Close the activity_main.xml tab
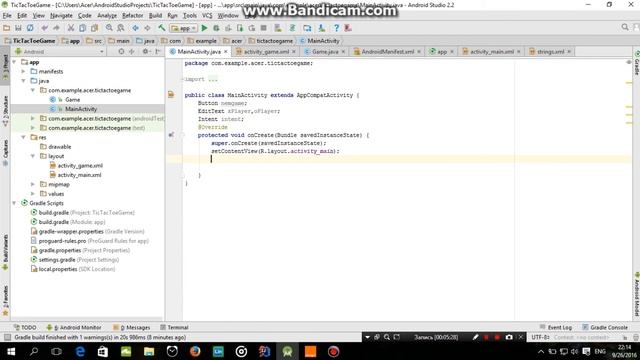The image size is (640, 360). [519, 52]
